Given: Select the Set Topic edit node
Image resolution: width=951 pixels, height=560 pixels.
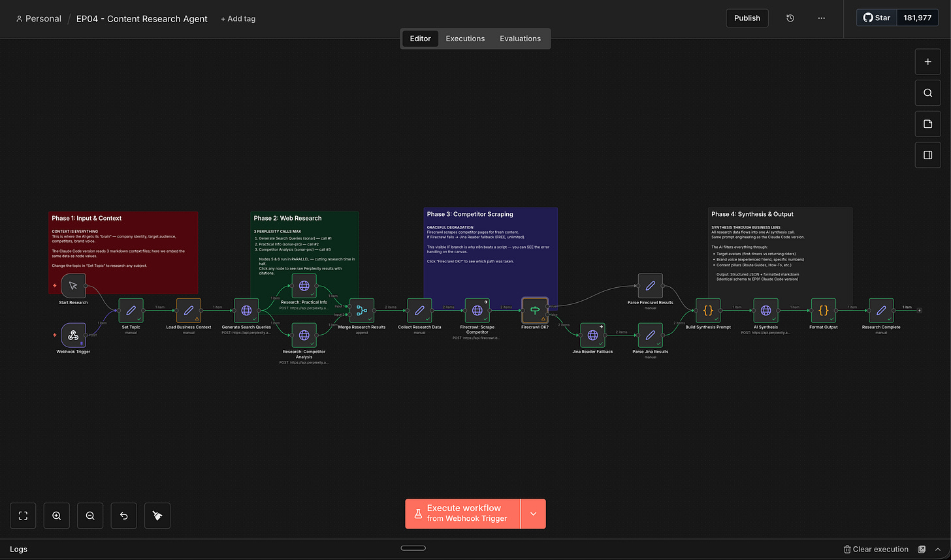Looking at the screenshot, I should 131,311.
